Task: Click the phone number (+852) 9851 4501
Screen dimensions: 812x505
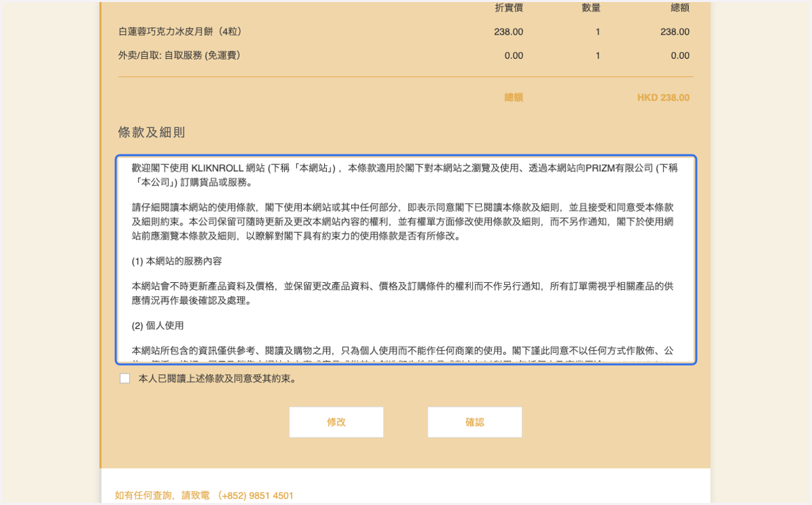Action: [256, 496]
